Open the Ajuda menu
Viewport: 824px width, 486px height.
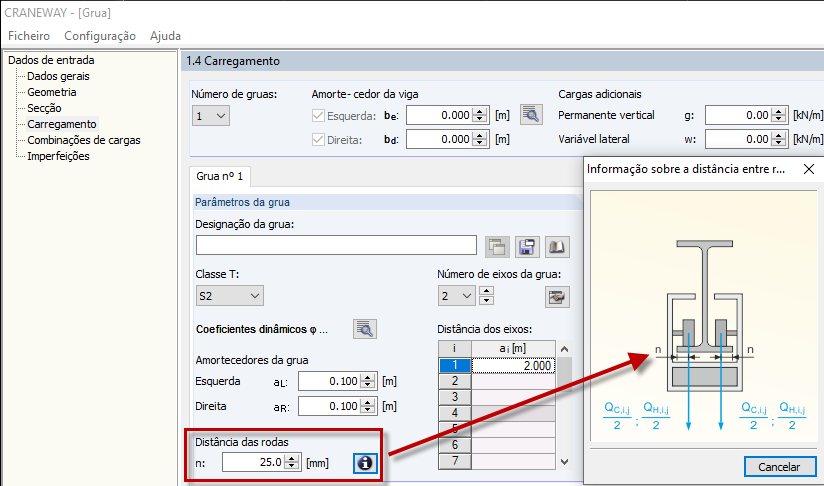pyautogui.click(x=165, y=36)
